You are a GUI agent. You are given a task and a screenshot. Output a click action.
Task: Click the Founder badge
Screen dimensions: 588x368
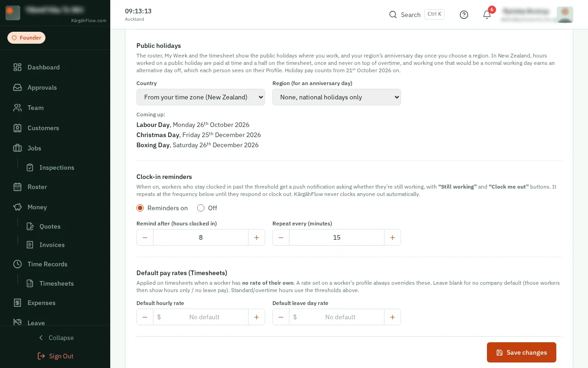coord(26,38)
